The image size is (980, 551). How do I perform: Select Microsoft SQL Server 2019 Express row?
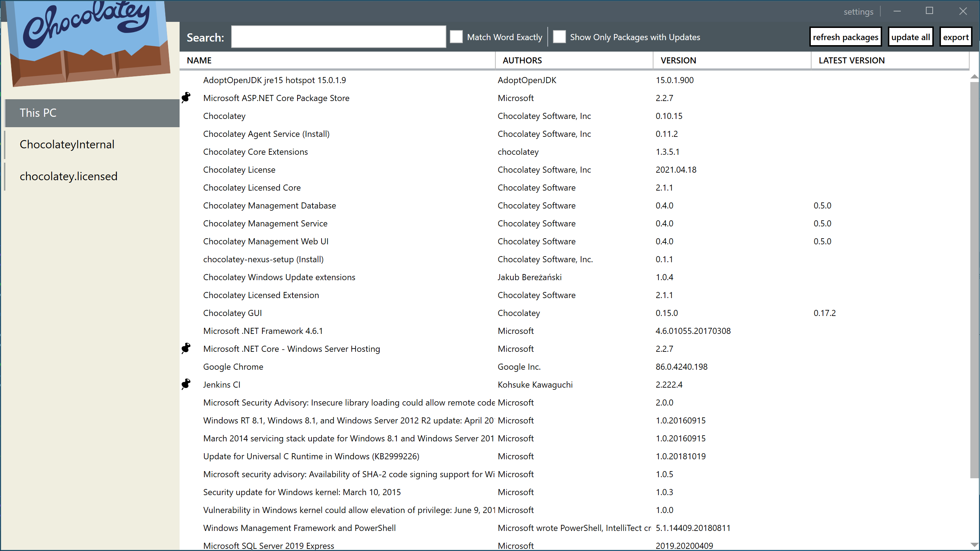tap(575, 545)
